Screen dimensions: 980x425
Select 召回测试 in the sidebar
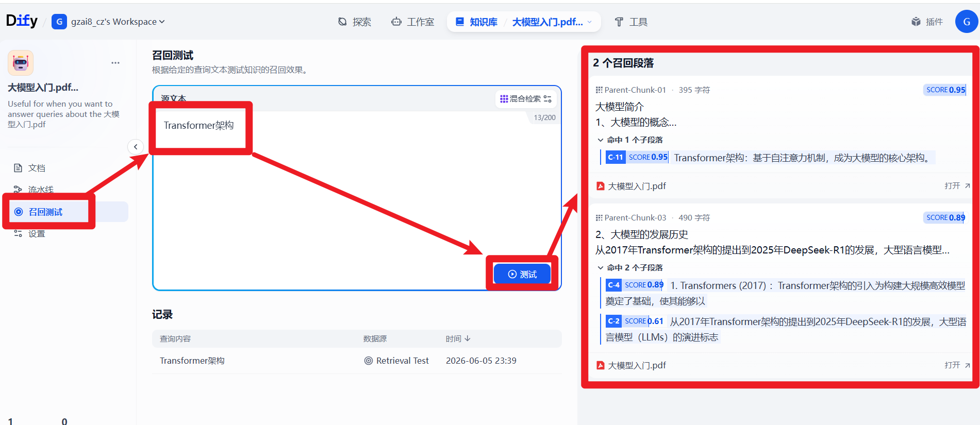click(67, 212)
